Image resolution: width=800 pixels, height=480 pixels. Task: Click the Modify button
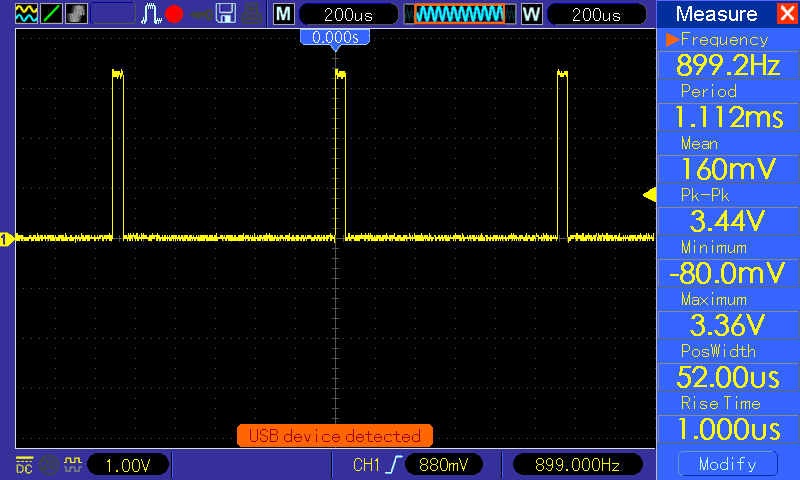[x=728, y=464]
